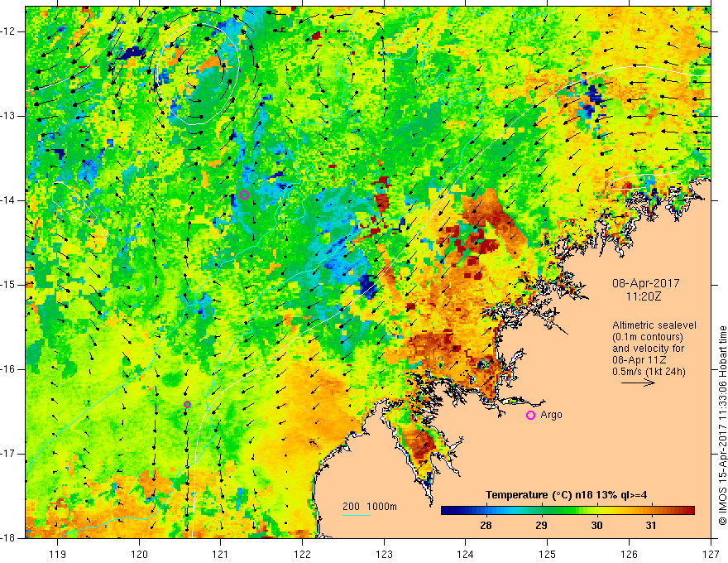Click the dark blue cold patch near 122.8E 15S
The image size is (728, 563).
369,286
